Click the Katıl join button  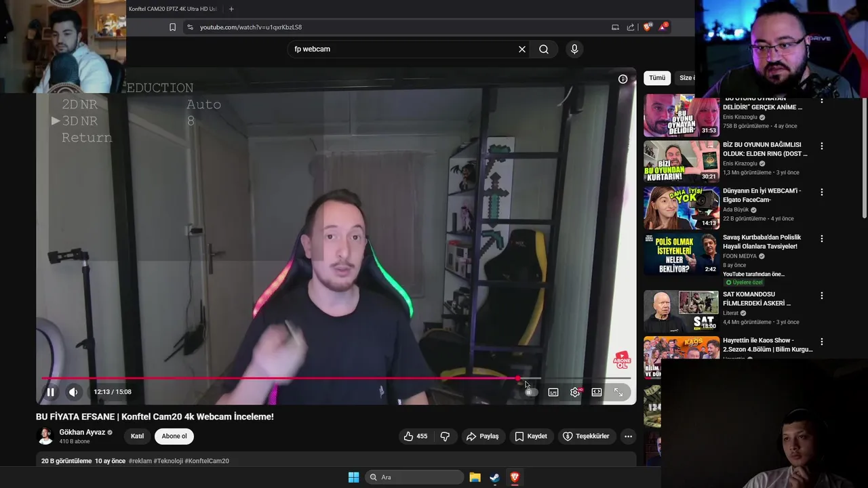[137, 436]
